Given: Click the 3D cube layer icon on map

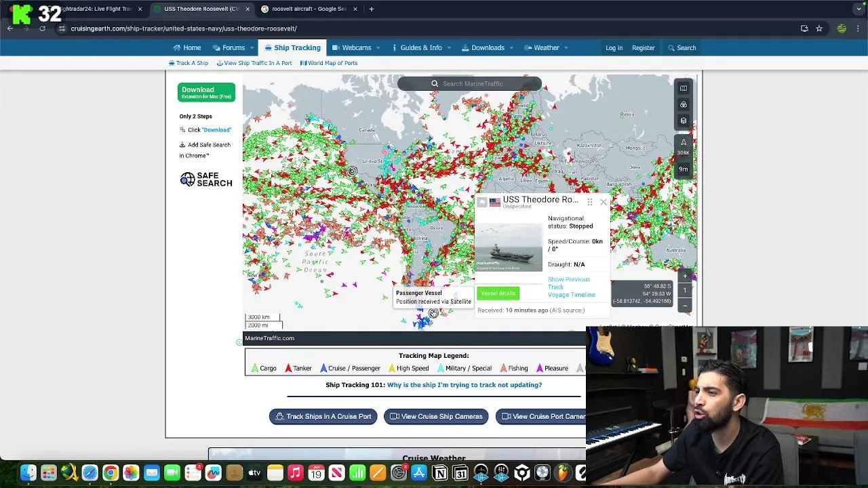Looking at the screenshot, I should (x=684, y=121).
